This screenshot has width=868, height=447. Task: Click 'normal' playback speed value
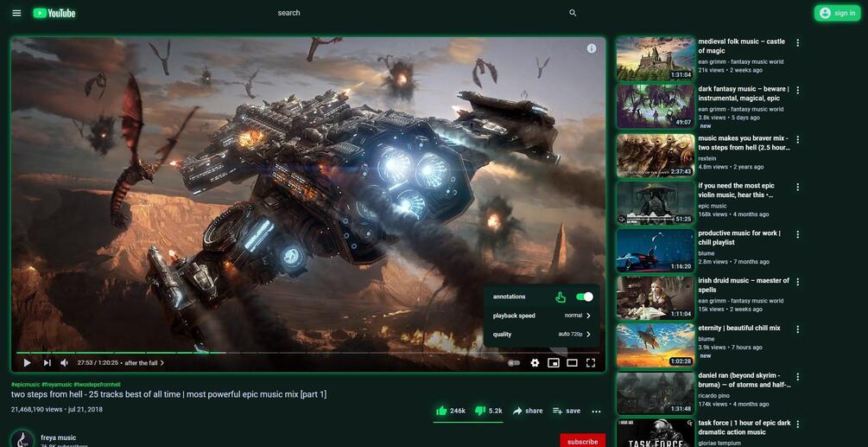click(x=573, y=316)
